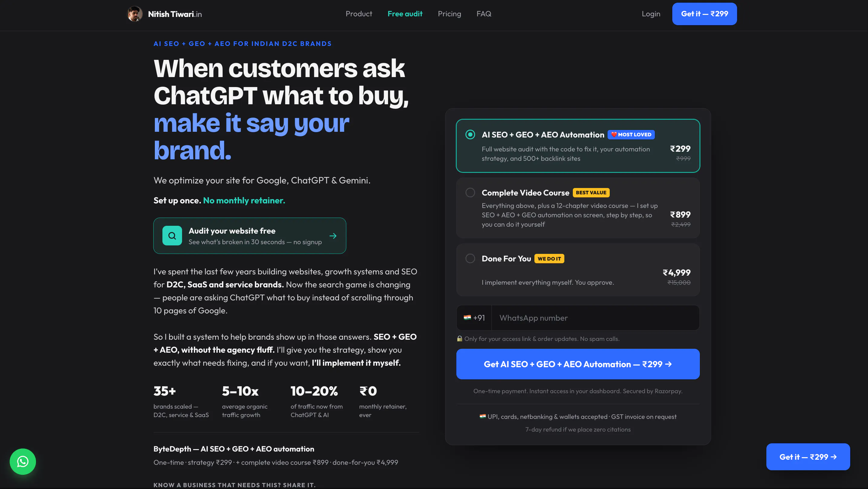Viewport: 868px width, 489px height.
Task: Click the ₹4,999 price in Done For You
Action: coord(677,272)
